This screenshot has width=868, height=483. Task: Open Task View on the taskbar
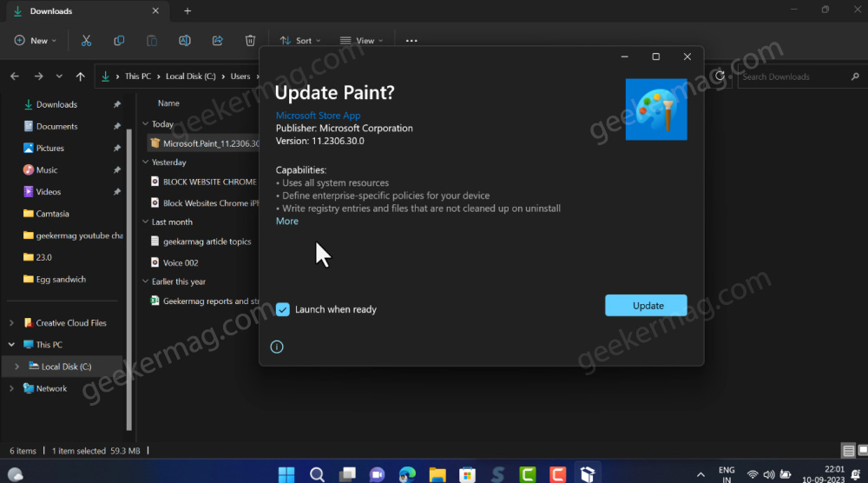(347, 474)
